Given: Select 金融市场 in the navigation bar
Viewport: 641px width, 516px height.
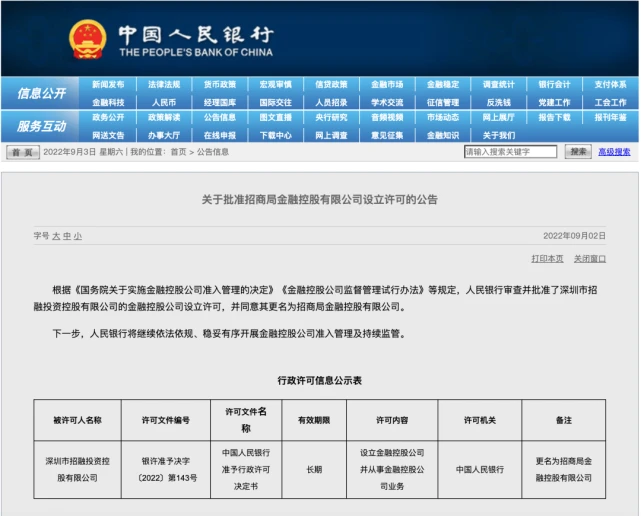Looking at the screenshot, I should coord(387,85).
